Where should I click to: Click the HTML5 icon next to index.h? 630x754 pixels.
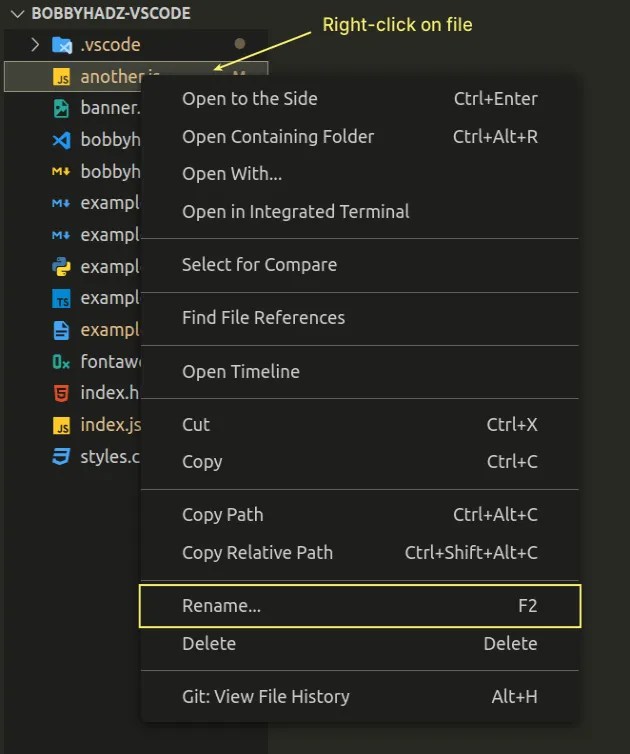pos(61,393)
